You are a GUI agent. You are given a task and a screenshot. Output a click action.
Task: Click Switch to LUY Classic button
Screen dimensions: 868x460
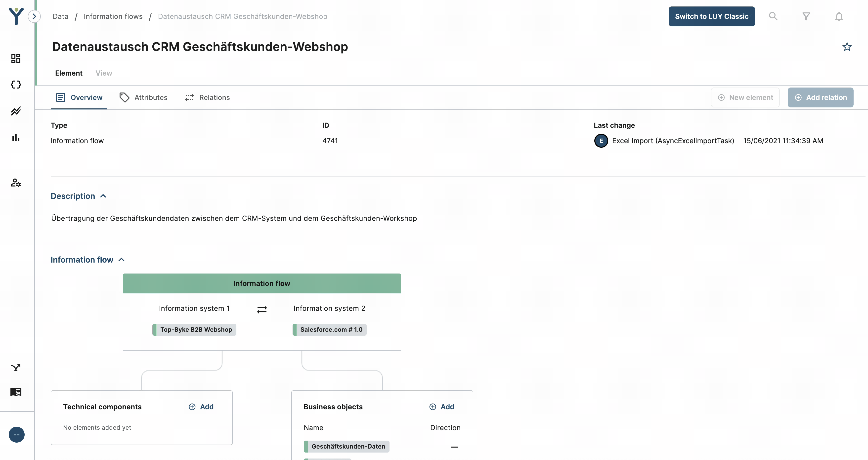(x=711, y=16)
